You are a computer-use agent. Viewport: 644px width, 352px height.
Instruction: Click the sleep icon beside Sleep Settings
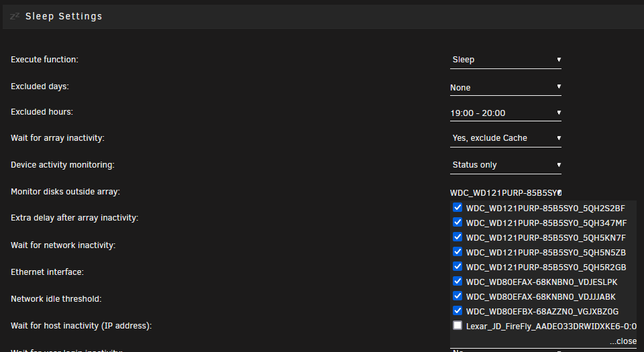point(15,16)
